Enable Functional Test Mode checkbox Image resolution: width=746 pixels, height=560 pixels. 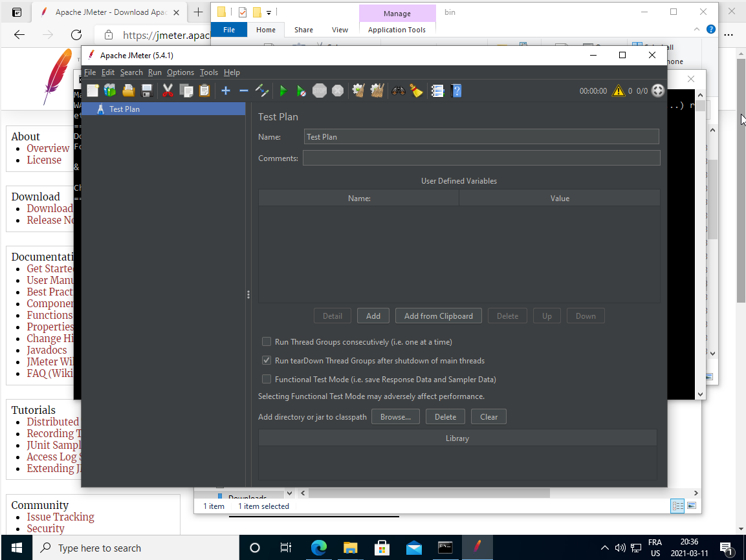(267, 379)
